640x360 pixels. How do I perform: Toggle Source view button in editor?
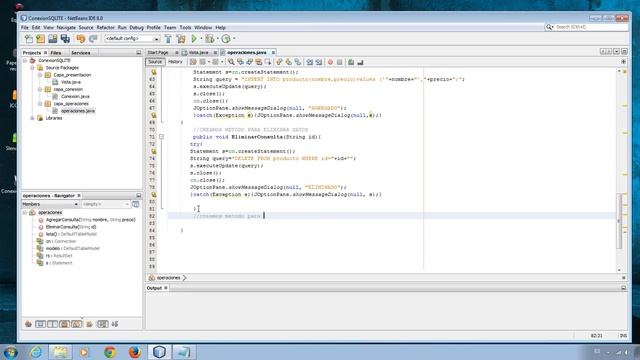tap(155, 62)
